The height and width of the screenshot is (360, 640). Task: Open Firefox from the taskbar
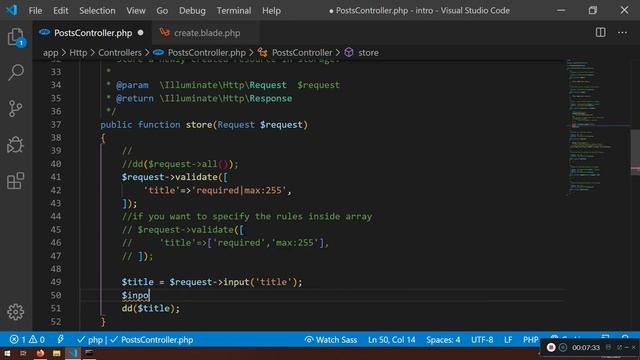tap(40, 353)
